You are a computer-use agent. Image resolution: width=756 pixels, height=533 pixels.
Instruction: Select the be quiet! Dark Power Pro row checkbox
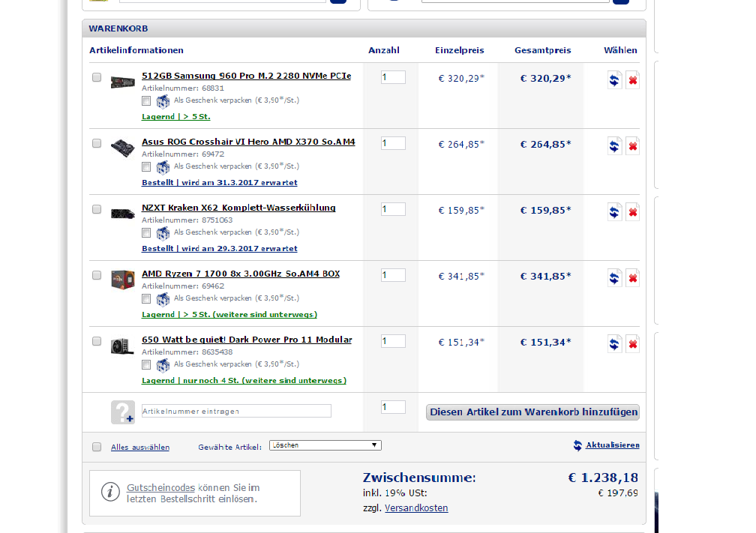pyautogui.click(x=97, y=341)
